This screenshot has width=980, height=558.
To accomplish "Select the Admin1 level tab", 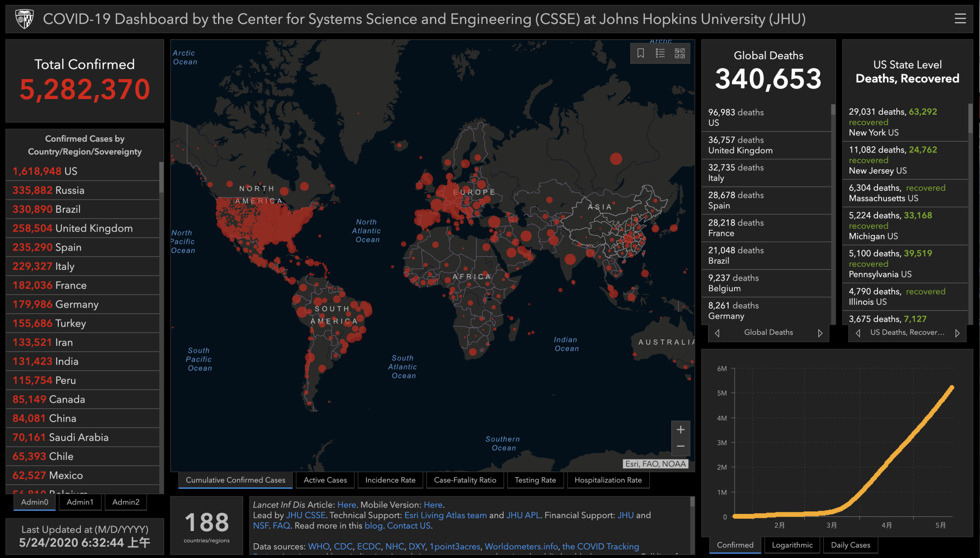I will tap(80, 502).
